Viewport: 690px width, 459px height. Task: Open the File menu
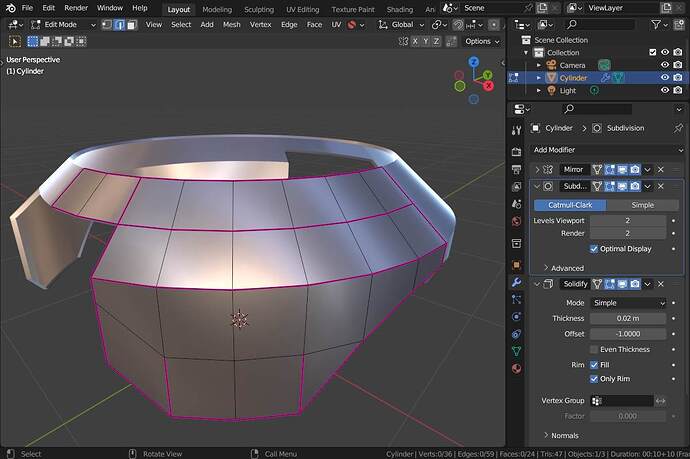(x=27, y=8)
